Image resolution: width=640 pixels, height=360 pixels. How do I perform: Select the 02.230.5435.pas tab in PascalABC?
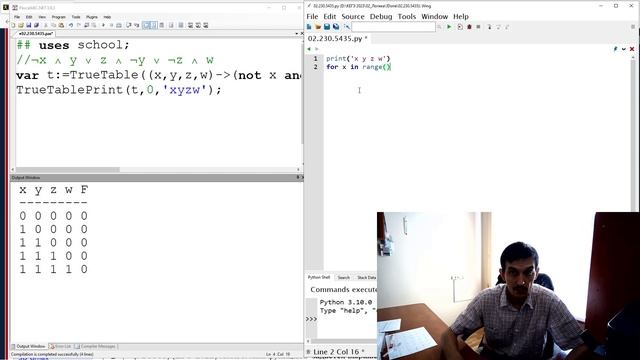tap(35, 33)
